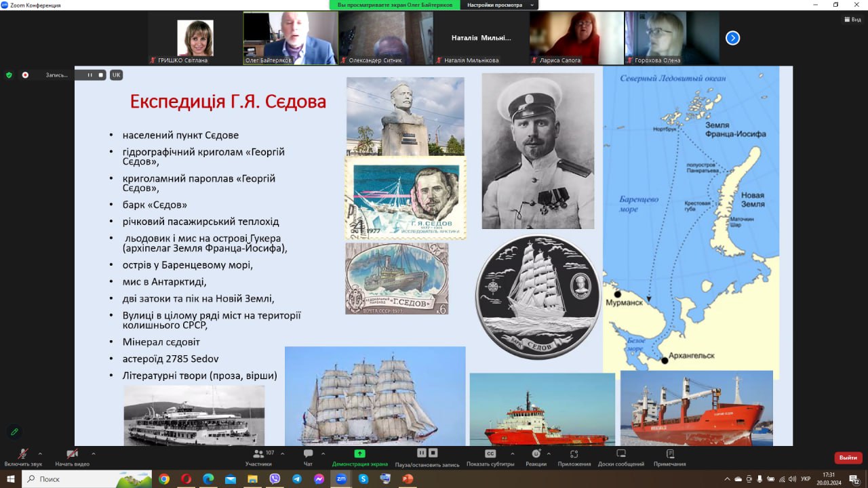Start video with Начать видео
This screenshot has height=488, width=868.
72,454
